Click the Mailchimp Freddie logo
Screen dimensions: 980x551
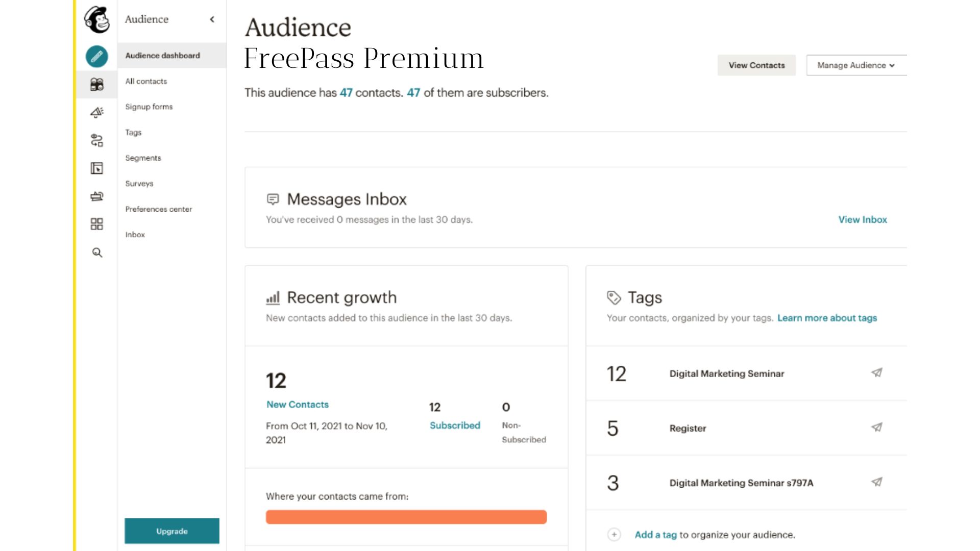97,21
